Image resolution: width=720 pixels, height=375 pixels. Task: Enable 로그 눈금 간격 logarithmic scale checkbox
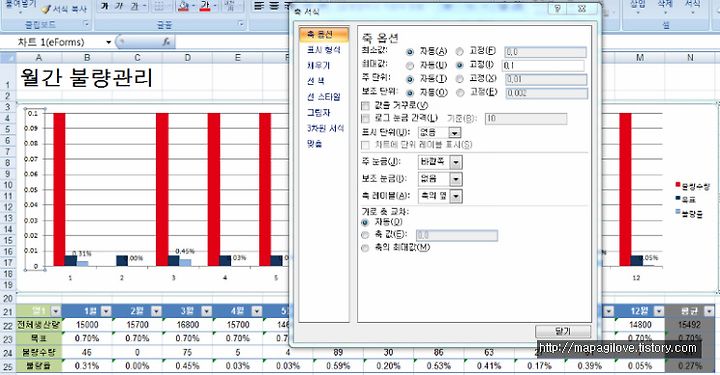(x=366, y=118)
